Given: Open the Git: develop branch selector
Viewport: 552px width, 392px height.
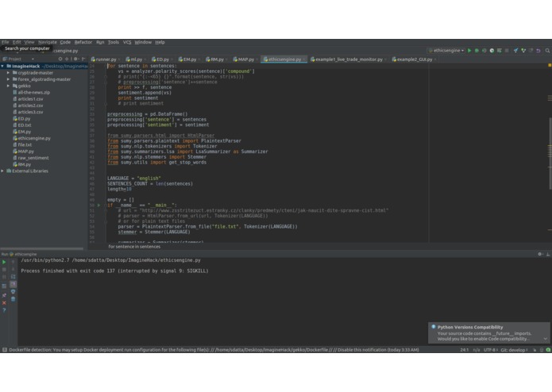Looking at the screenshot, I should click(514, 350).
